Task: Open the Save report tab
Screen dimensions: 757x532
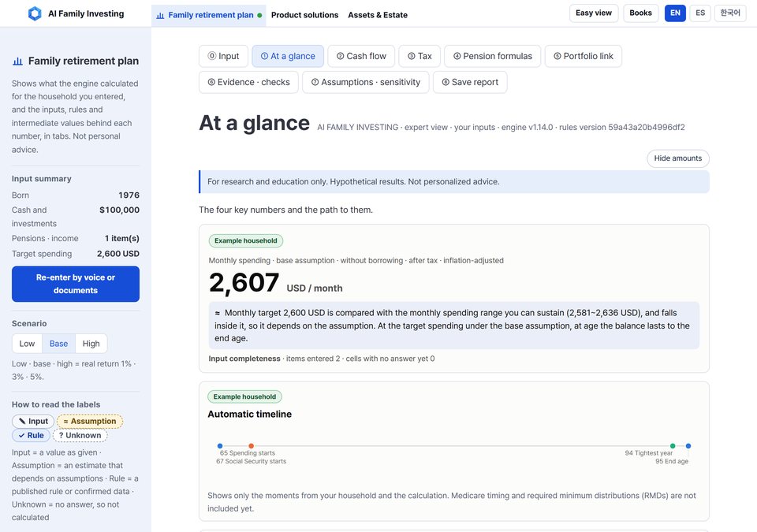Action: [470, 82]
